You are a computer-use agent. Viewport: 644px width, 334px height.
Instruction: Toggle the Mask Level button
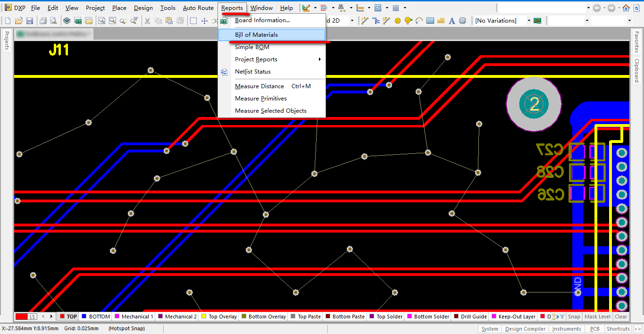(x=597, y=317)
